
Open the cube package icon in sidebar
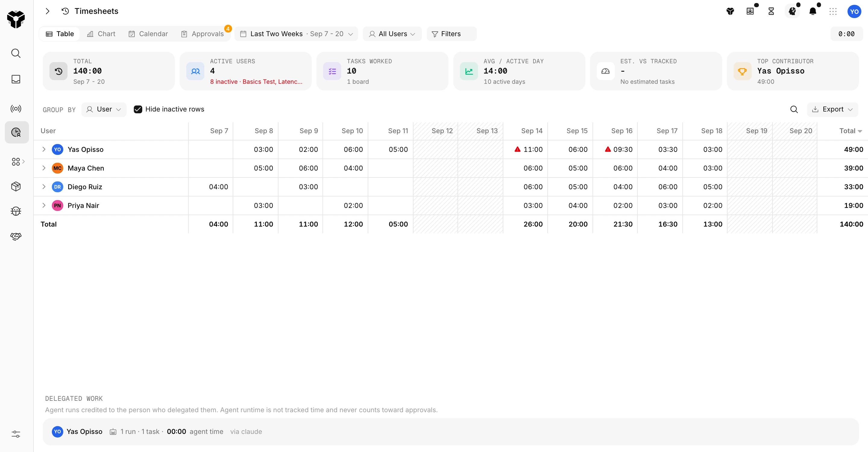pos(16,186)
